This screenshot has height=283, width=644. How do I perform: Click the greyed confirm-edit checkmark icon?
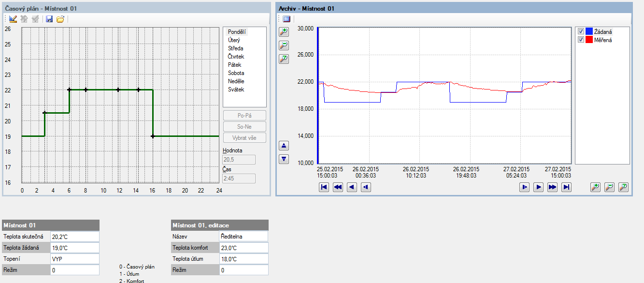(35, 19)
